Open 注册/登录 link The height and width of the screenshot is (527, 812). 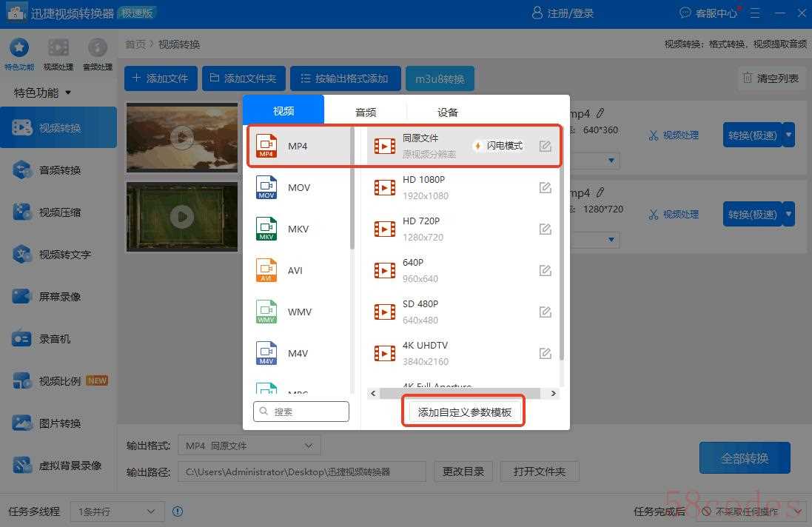pyautogui.click(x=563, y=13)
